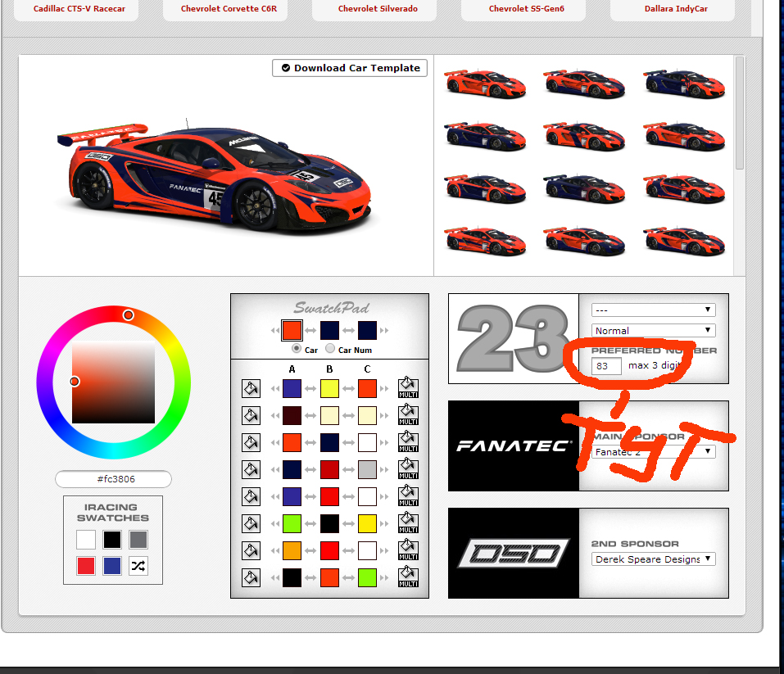Select the Car Num radio button
784x674 pixels.
tap(331, 349)
